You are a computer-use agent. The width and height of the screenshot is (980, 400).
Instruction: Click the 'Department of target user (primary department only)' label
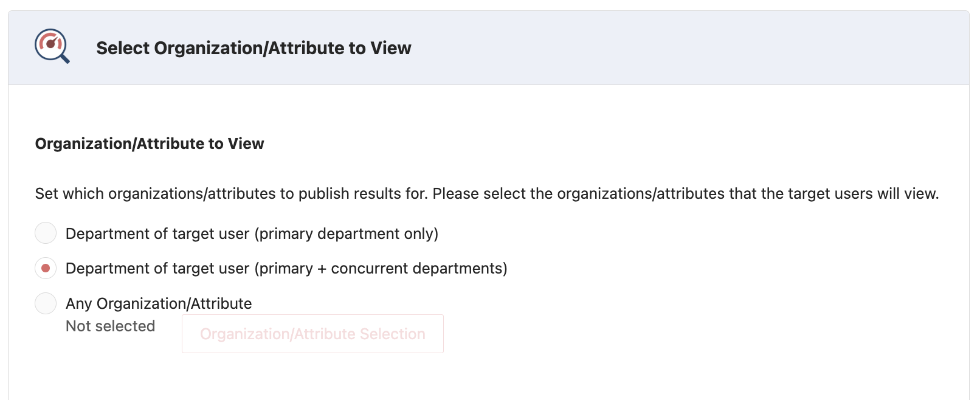(x=252, y=234)
